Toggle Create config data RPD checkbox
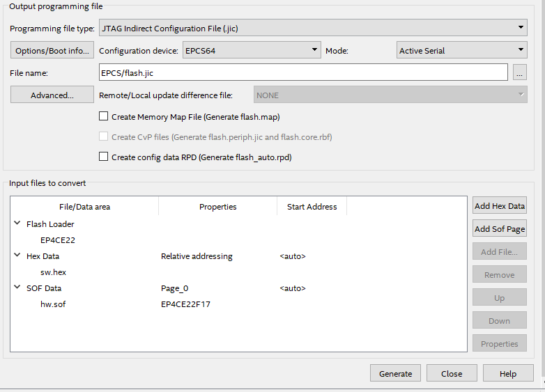Image resolution: width=545 pixels, height=392 pixels. (104, 157)
